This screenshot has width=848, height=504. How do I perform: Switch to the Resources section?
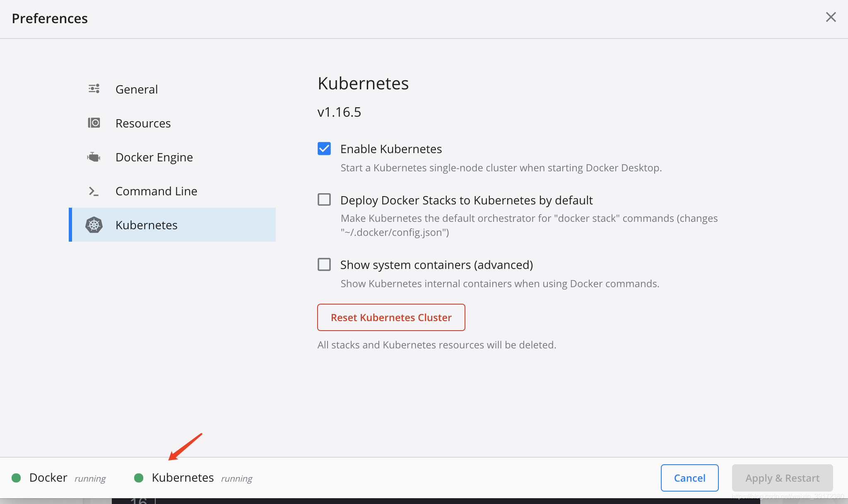[x=143, y=123]
